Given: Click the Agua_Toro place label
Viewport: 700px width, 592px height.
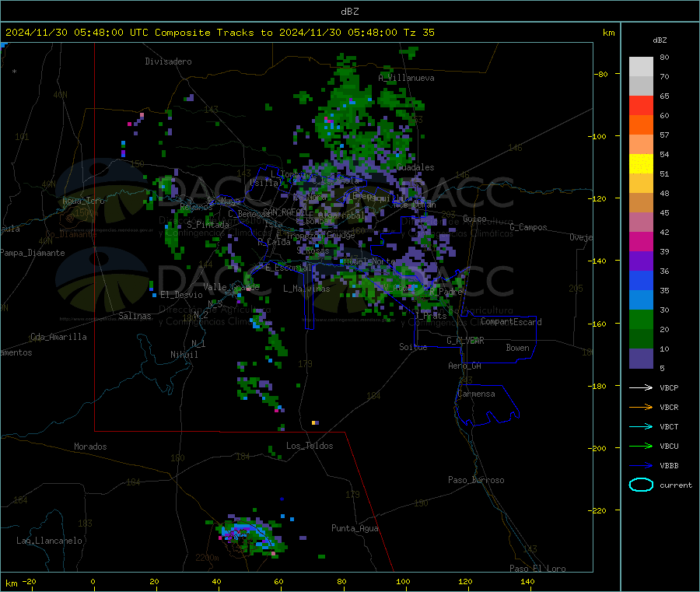Looking at the screenshot, I should point(83,201).
